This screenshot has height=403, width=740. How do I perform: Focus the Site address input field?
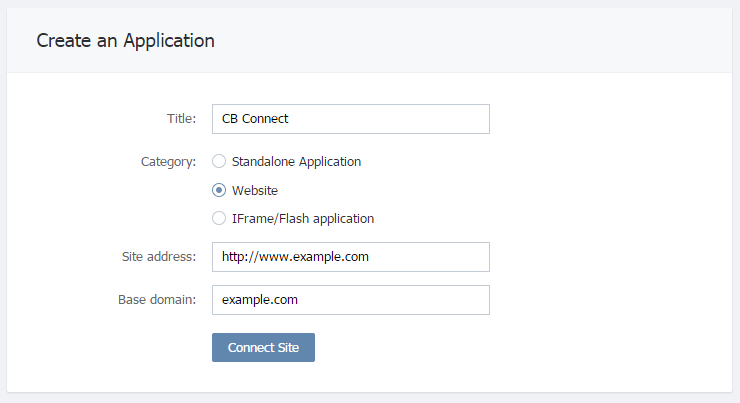pyautogui.click(x=351, y=257)
